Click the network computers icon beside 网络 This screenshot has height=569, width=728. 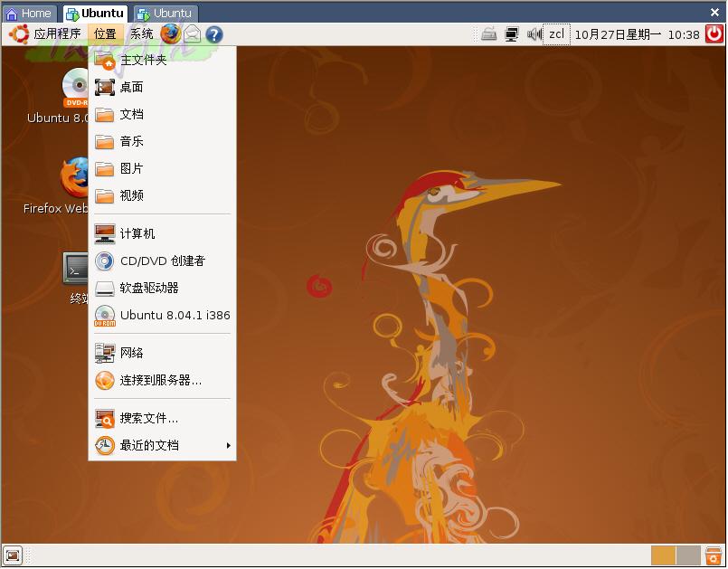coord(105,353)
